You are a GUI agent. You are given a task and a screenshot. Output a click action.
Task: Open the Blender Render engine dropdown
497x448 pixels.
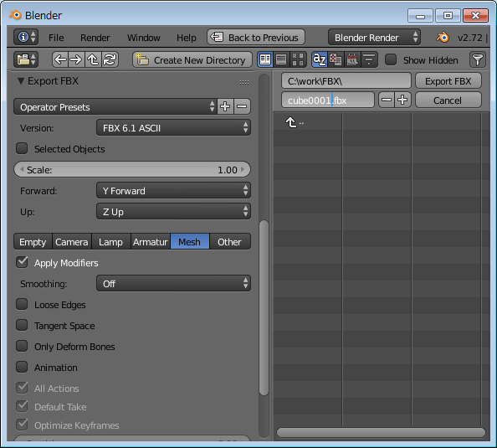(x=374, y=37)
